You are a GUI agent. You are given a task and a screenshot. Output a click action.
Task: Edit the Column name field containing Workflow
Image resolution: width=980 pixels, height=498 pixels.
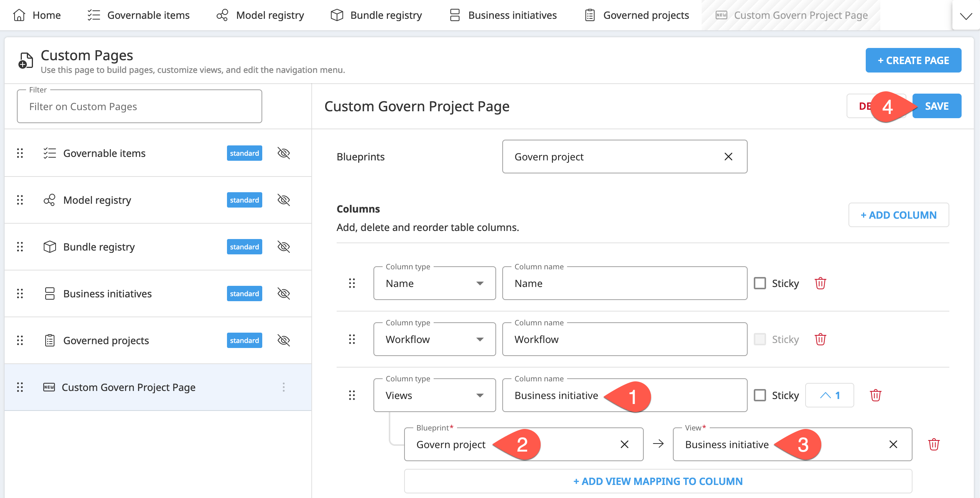tap(625, 339)
